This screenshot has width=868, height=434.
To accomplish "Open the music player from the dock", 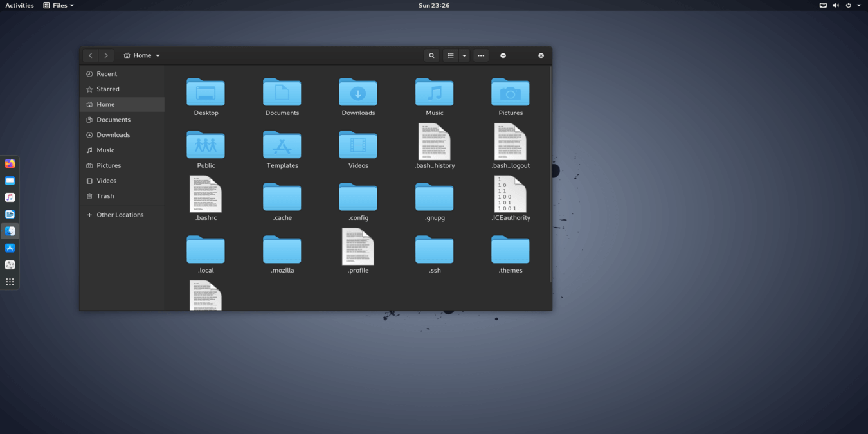I will click(x=10, y=197).
